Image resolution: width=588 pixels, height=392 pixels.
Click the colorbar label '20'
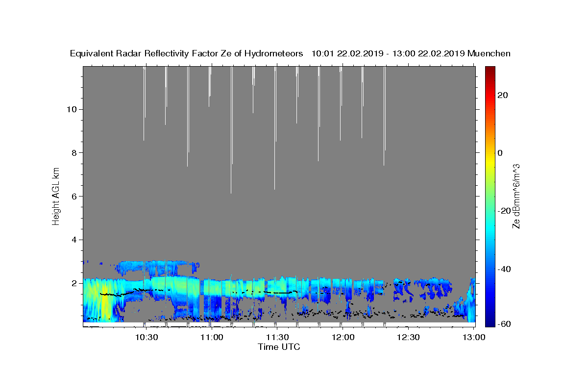tap(502, 95)
